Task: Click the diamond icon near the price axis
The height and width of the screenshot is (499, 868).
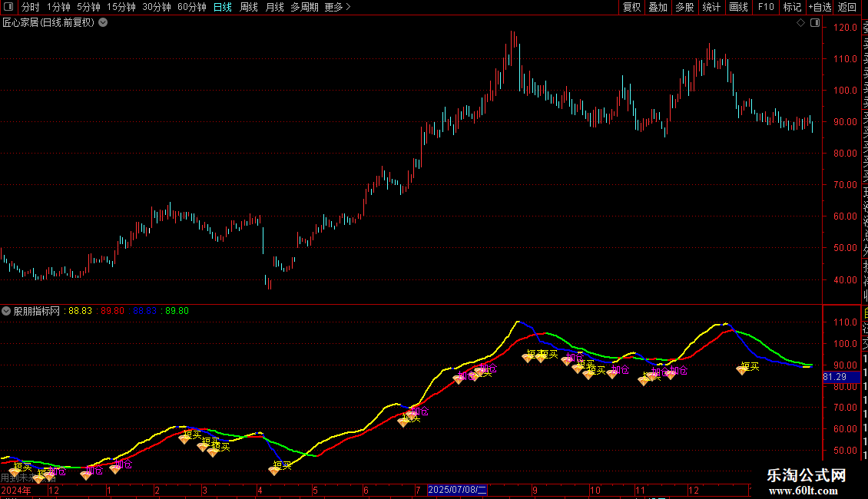Action: coord(800,23)
